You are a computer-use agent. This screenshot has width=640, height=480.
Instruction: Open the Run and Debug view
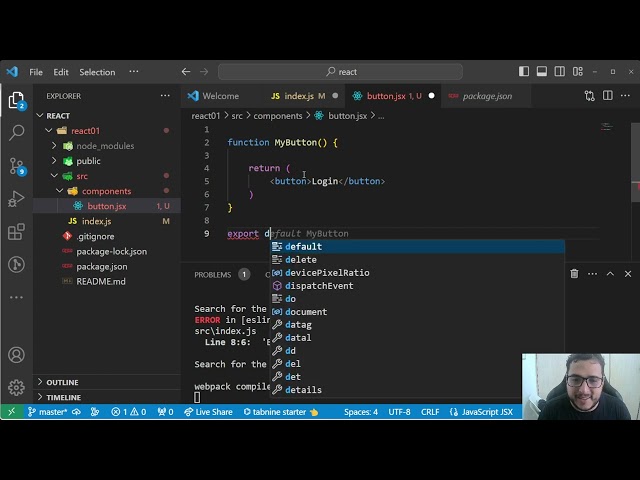16,199
